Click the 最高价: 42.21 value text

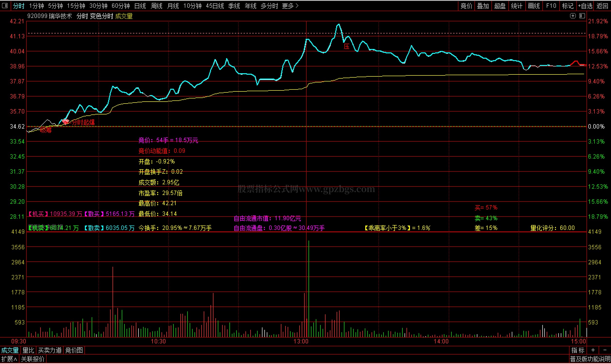(157, 203)
